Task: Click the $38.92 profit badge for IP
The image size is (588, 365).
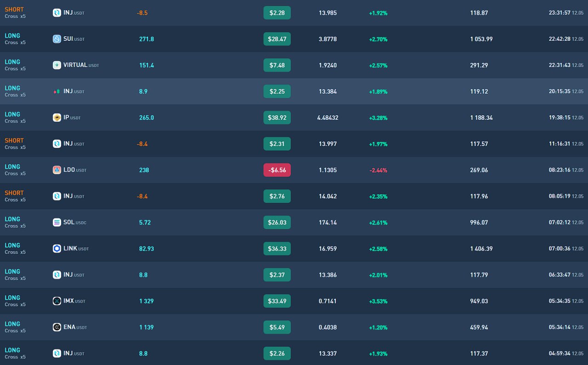Action: point(277,118)
